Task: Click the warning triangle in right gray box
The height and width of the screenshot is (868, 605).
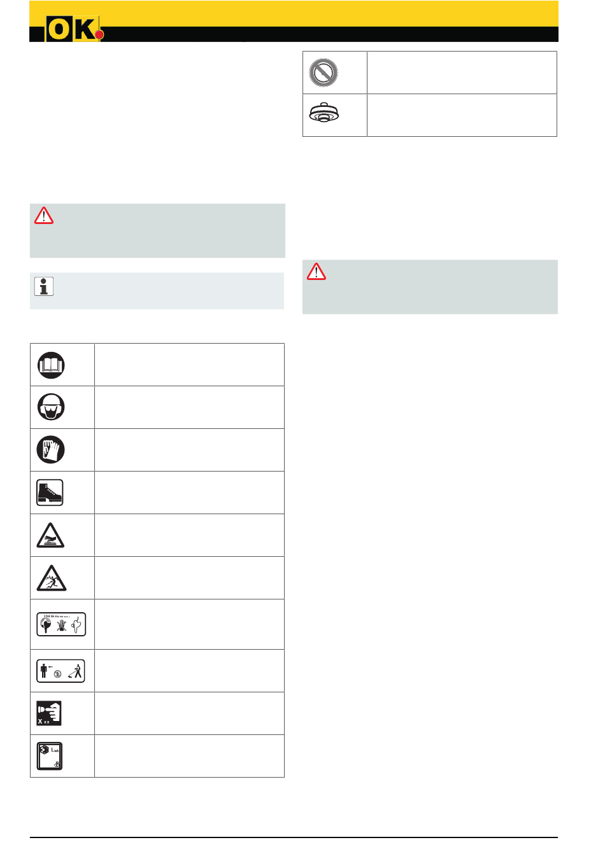Action: coord(317,272)
